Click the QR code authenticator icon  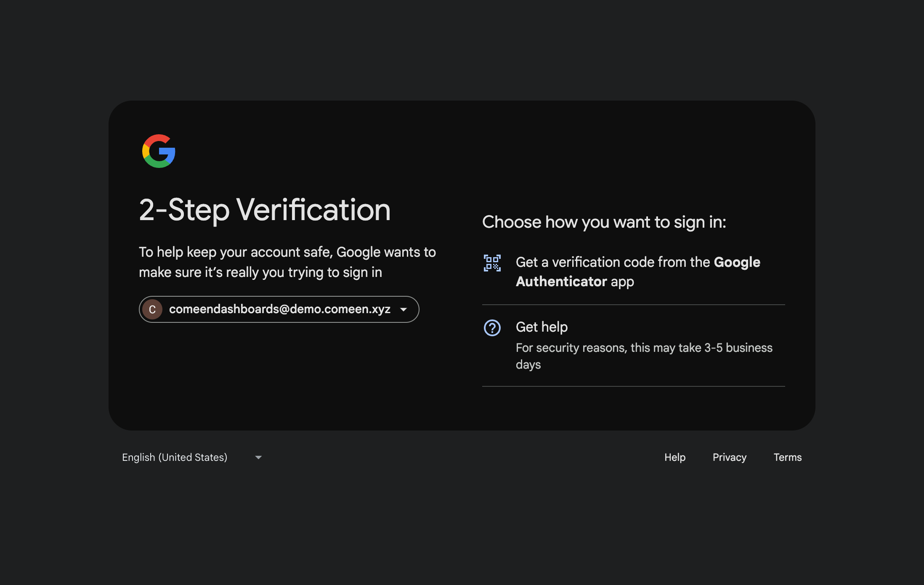tap(492, 263)
